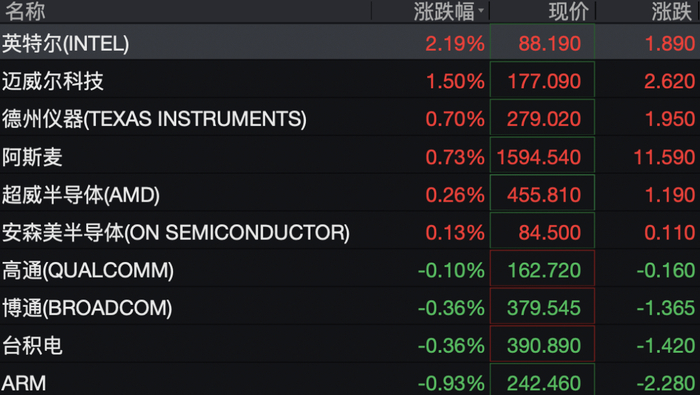Select the 阿斯麦 stock name
This screenshot has height=395, width=700.
[x=32, y=157]
